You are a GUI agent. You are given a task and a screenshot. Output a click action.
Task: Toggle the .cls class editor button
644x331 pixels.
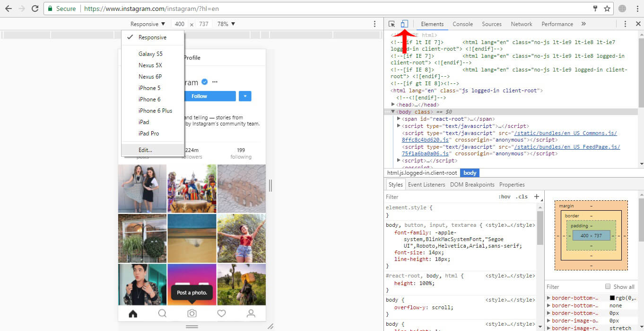(522, 197)
